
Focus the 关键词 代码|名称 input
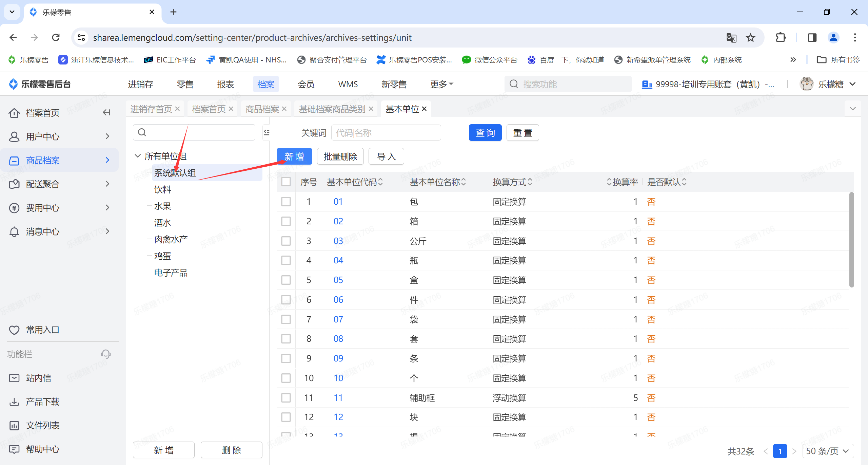386,133
